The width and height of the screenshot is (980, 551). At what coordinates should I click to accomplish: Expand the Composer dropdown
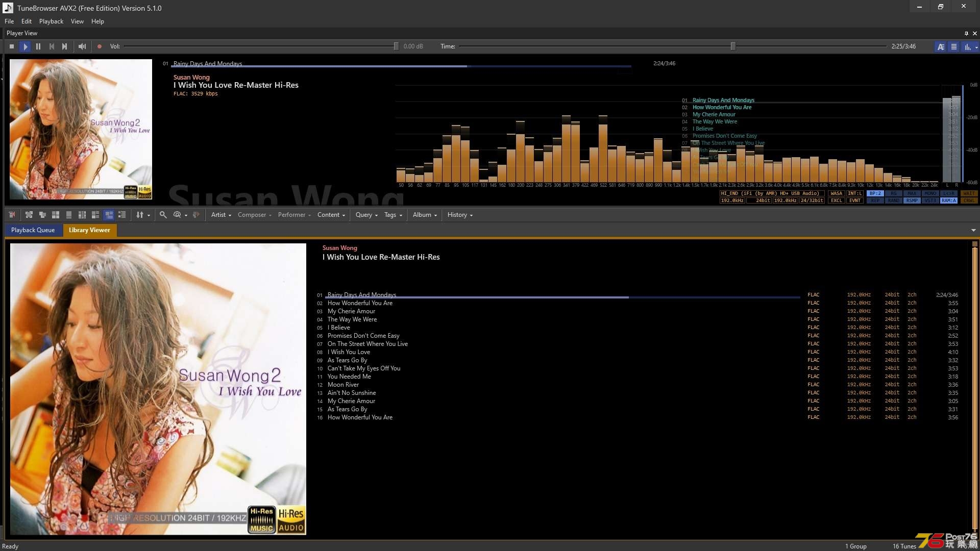click(x=254, y=215)
